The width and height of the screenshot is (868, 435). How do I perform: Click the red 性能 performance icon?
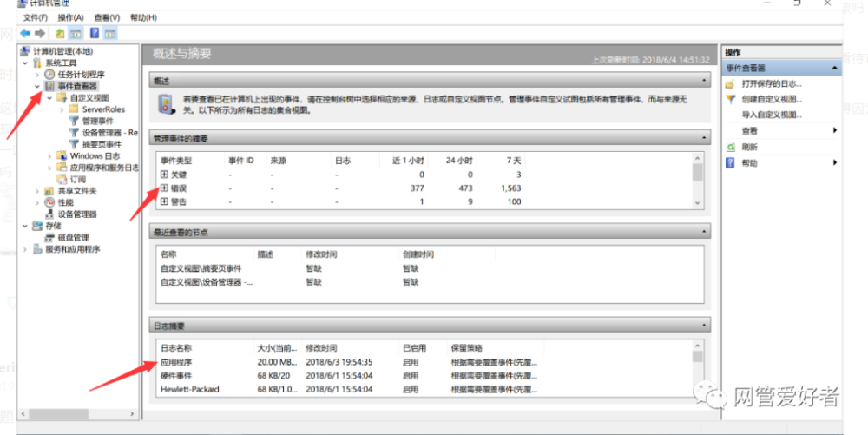click(49, 202)
